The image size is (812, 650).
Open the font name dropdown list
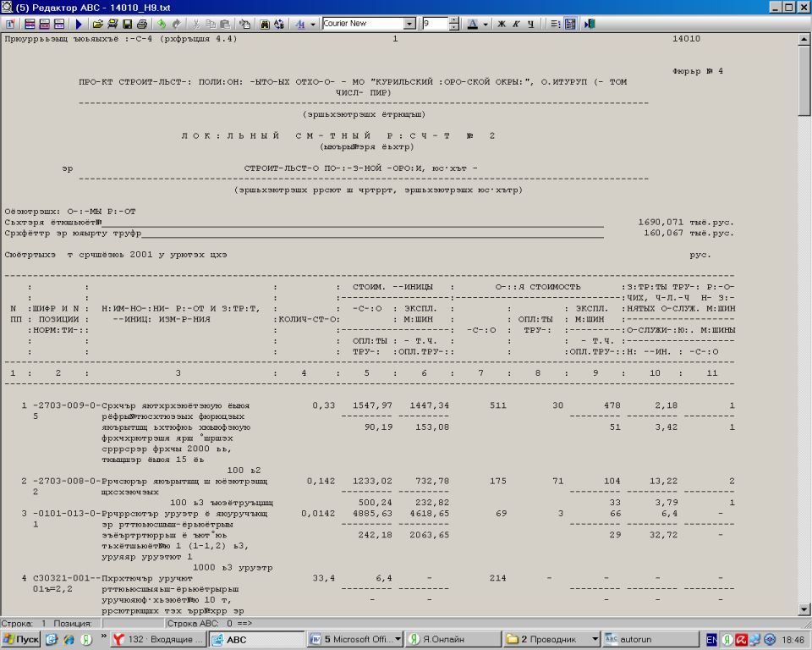pos(409,24)
